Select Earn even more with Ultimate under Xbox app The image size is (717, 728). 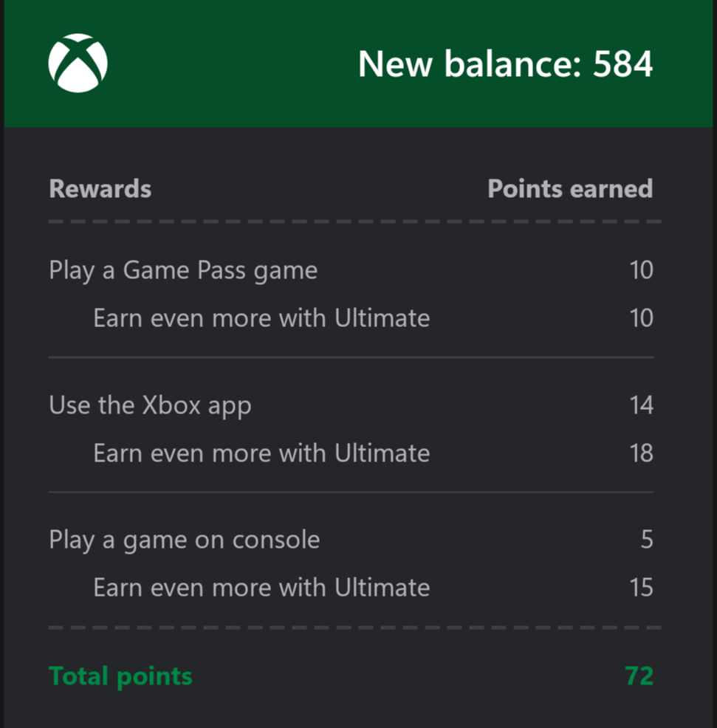click(261, 453)
